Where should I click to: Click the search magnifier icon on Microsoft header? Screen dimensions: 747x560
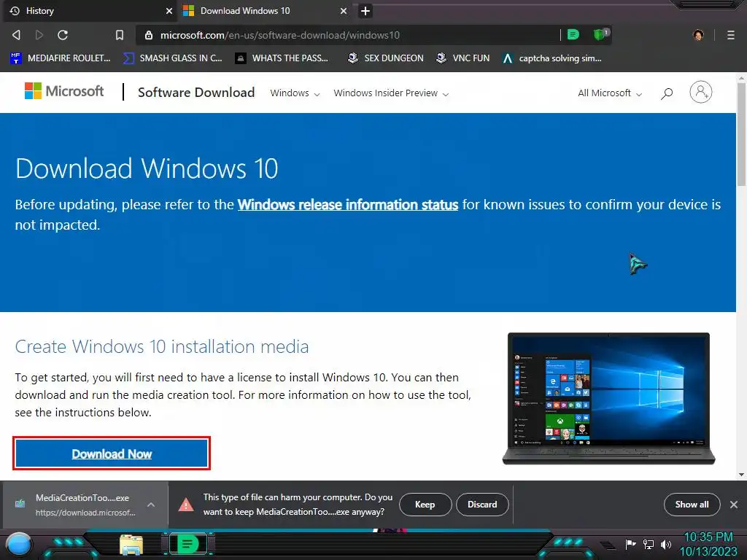coord(667,93)
